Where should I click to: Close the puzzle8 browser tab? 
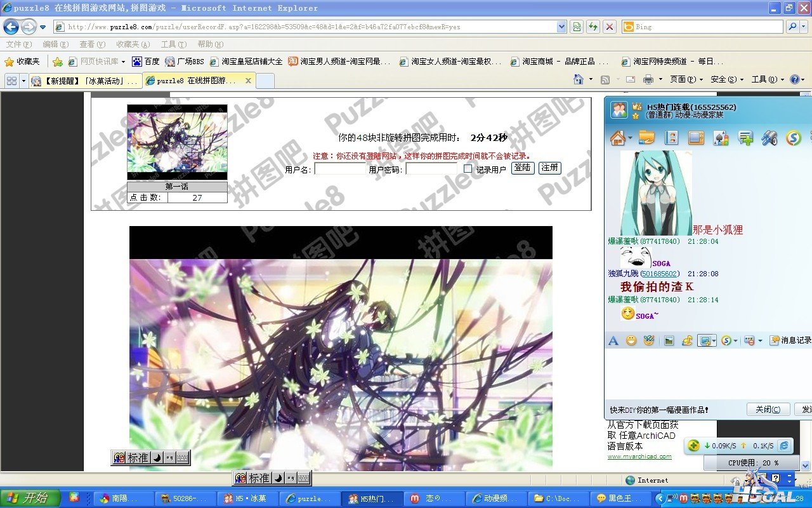[x=248, y=81]
